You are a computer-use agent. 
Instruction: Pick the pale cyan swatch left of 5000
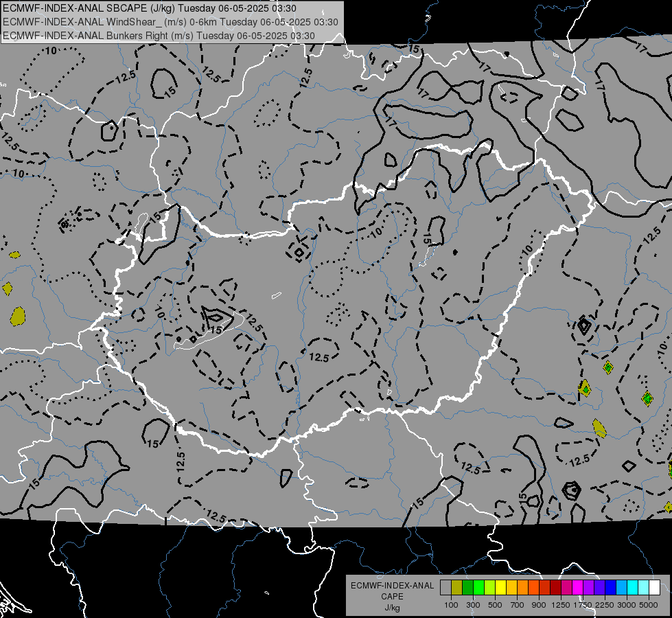pyautogui.click(x=643, y=588)
